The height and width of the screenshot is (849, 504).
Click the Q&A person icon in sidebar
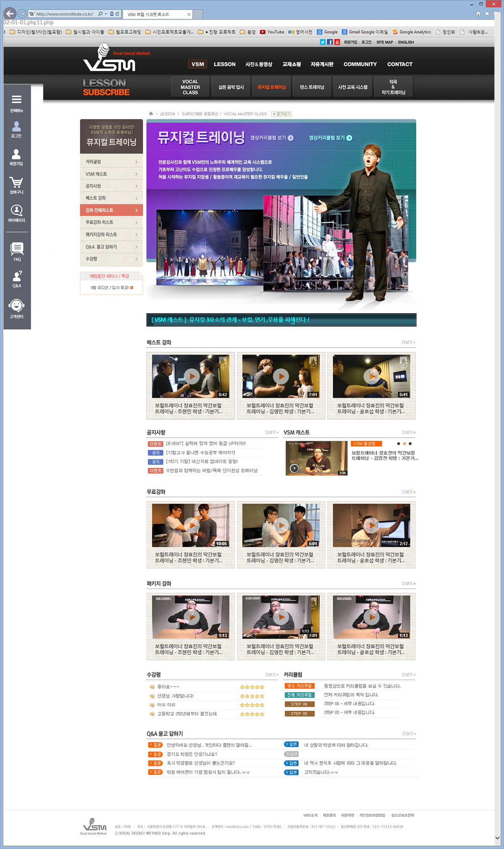[17, 276]
